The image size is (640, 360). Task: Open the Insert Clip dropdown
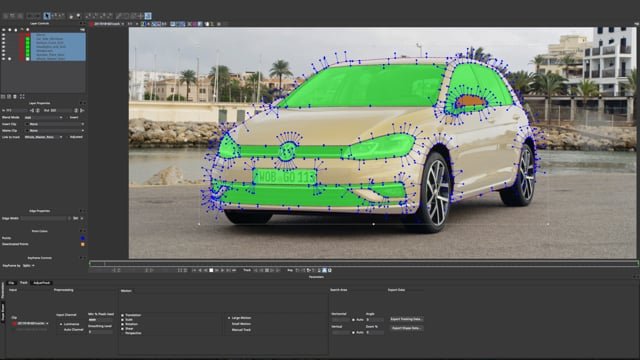pos(55,124)
